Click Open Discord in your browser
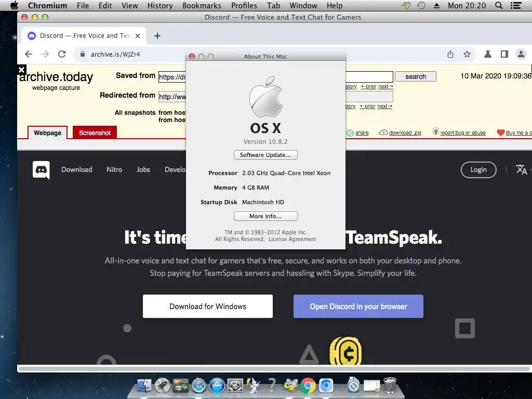 coord(358,307)
